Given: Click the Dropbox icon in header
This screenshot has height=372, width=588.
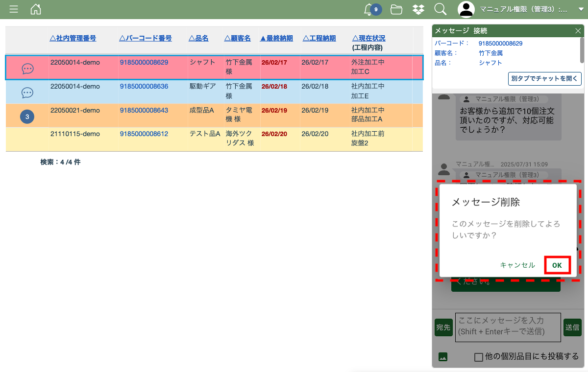Looking at the screenshot, I should tap(418, 9).
